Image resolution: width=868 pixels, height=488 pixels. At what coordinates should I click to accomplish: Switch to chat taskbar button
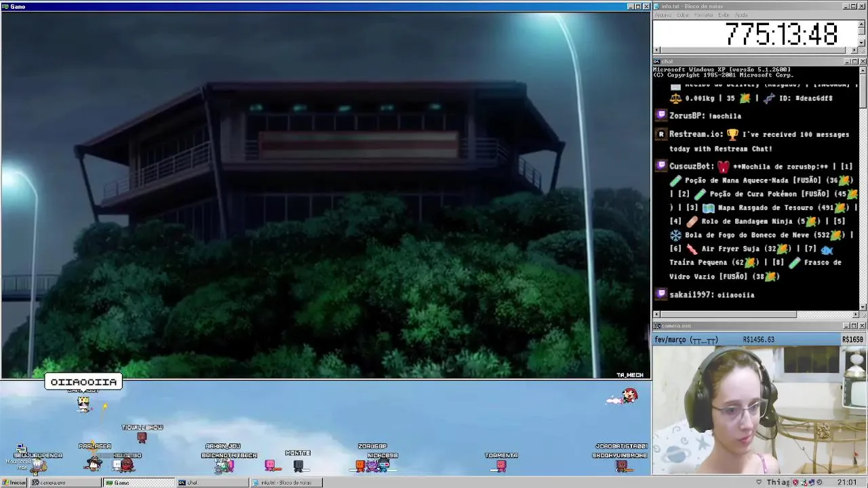[x=212, y=483]
